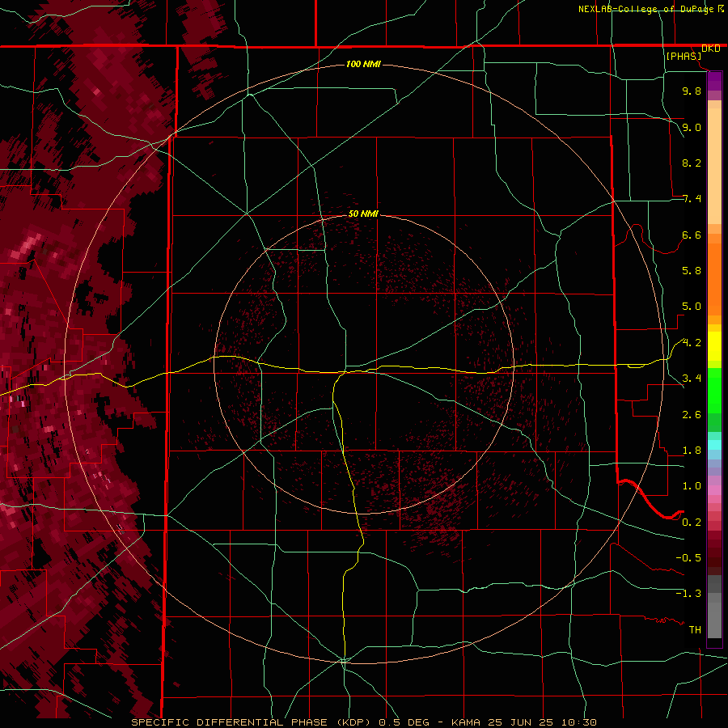Click the 2.6 color scale value
The width and height of the screenshot is (728, 728).
point(692,415)
